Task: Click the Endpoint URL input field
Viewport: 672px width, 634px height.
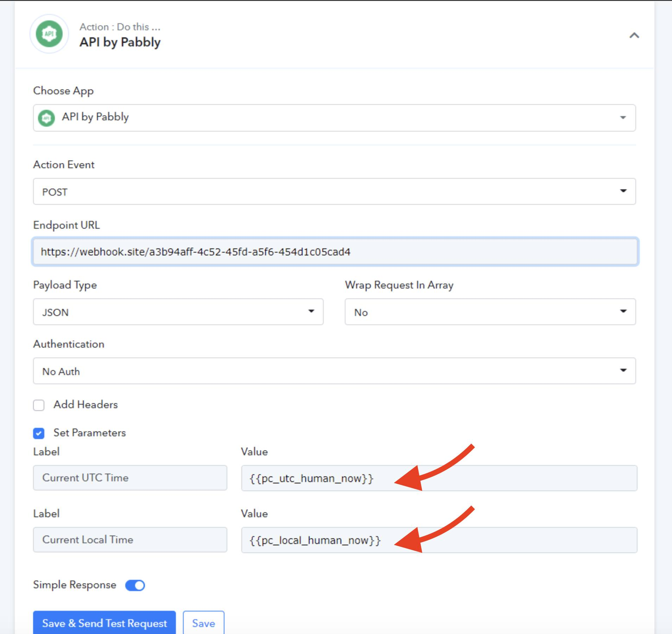Action: pyautogui.click(x=335, y=252)
